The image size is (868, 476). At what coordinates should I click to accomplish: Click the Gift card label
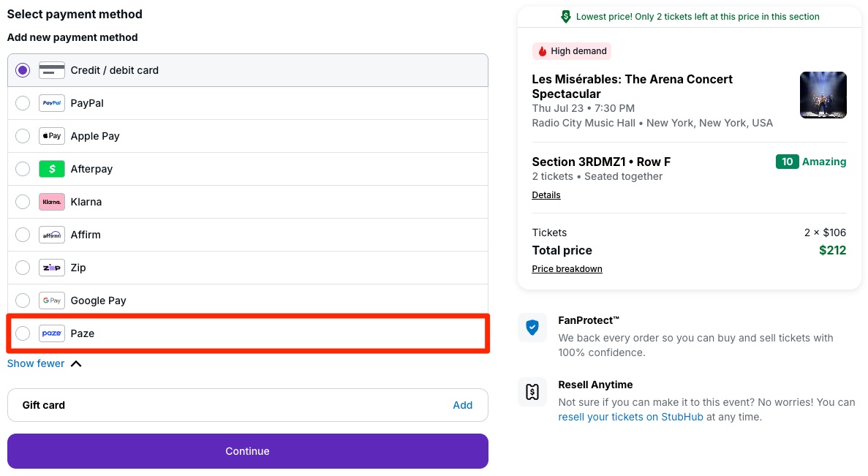44,405
